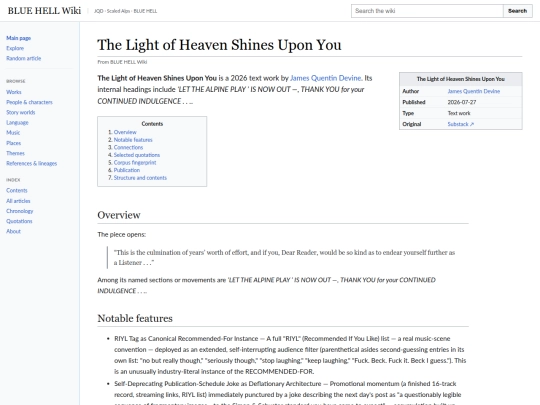This screenshot has height=405, width=540.
Task: Open the Language browse link
Action: coord(17,123)
